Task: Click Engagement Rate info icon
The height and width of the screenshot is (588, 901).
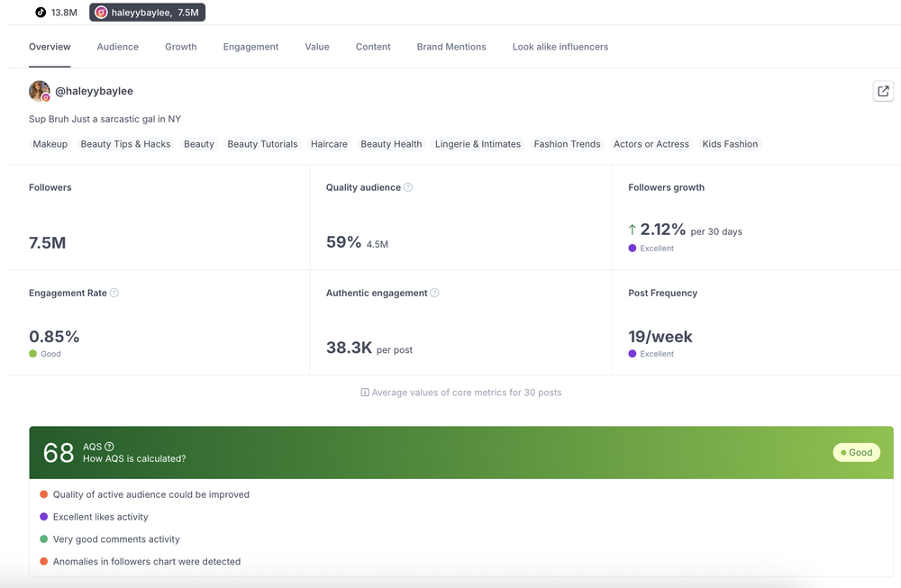Action: click(114, 293)
